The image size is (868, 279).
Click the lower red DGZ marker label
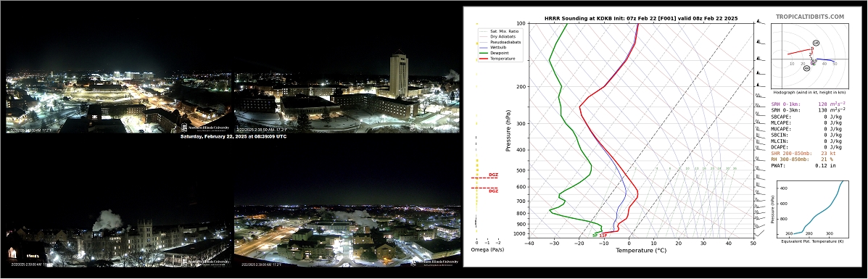tap(493, 191)
